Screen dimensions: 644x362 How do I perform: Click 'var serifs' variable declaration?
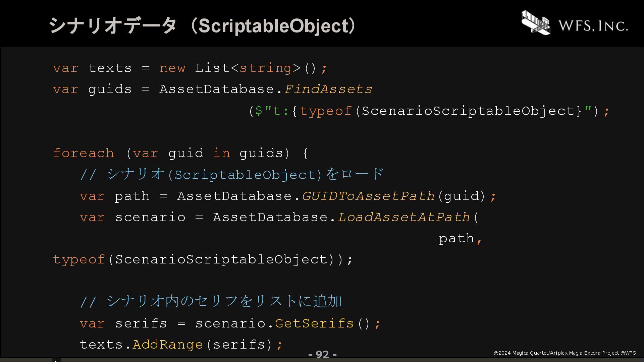[123, 324]
